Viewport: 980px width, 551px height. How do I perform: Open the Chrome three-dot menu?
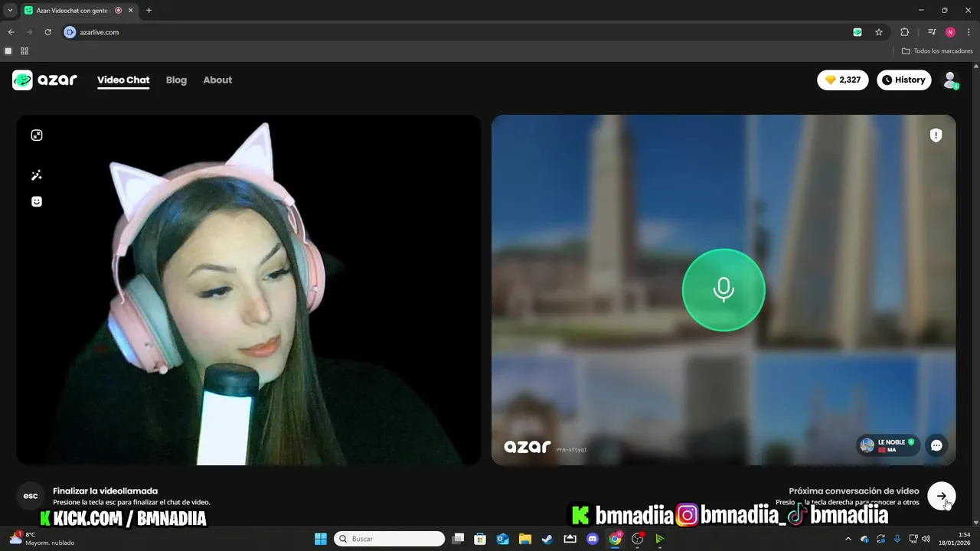(969, 32)
